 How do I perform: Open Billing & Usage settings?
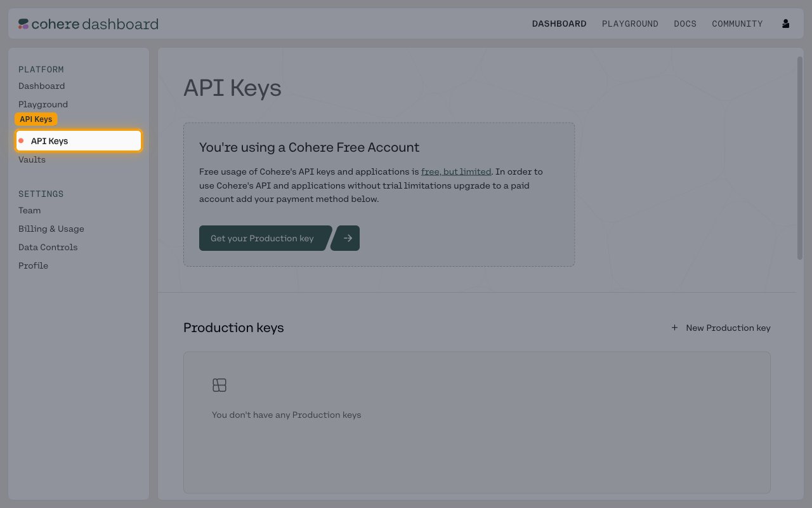point(51,229)
